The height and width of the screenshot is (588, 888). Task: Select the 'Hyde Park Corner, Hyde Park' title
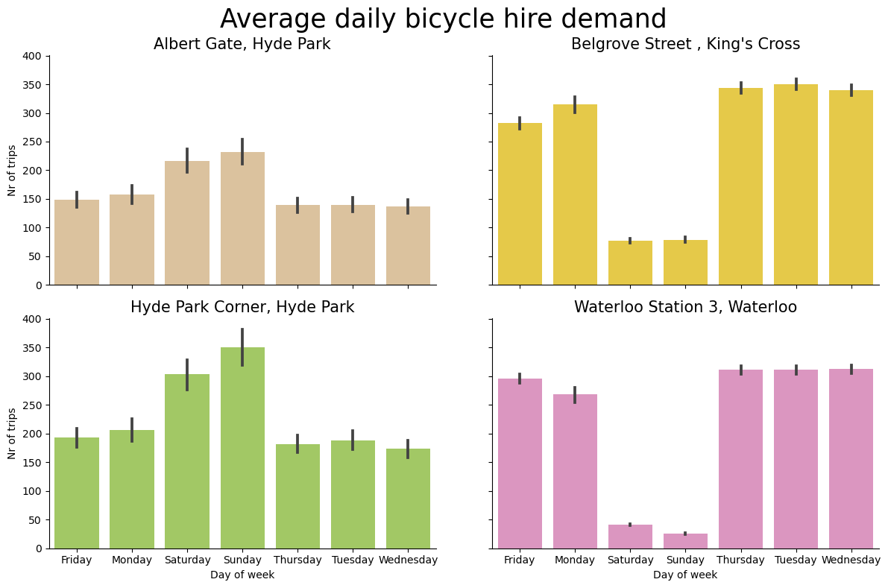tap(242, 308)
